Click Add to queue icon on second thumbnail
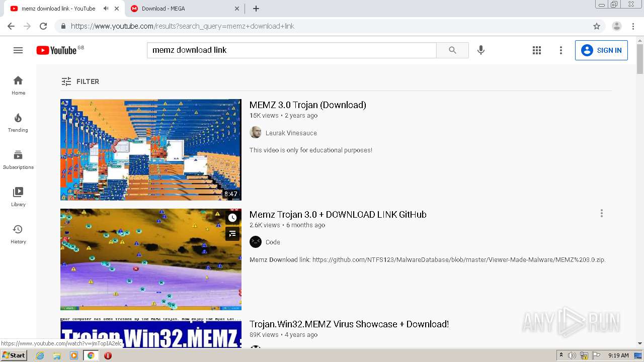644x362 pixels. (x=232, y=234)
